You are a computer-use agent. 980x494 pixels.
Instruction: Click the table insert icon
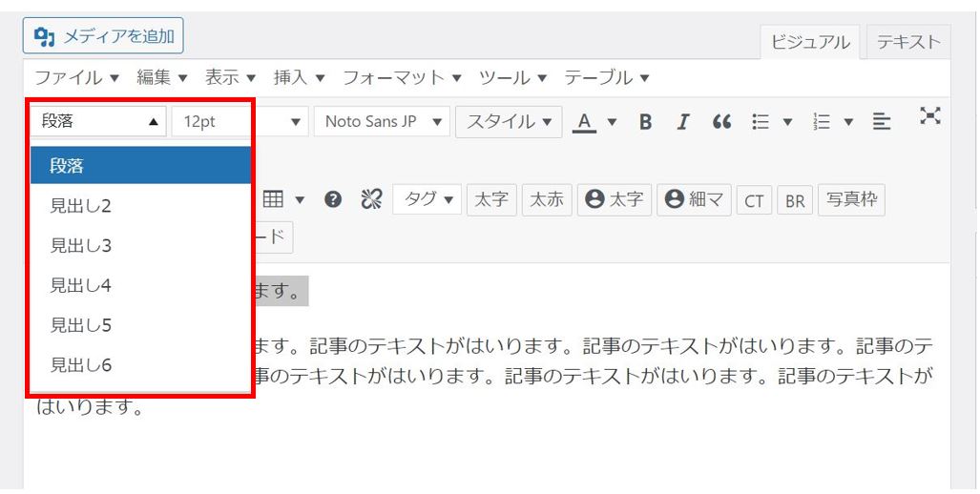point(274,200)
